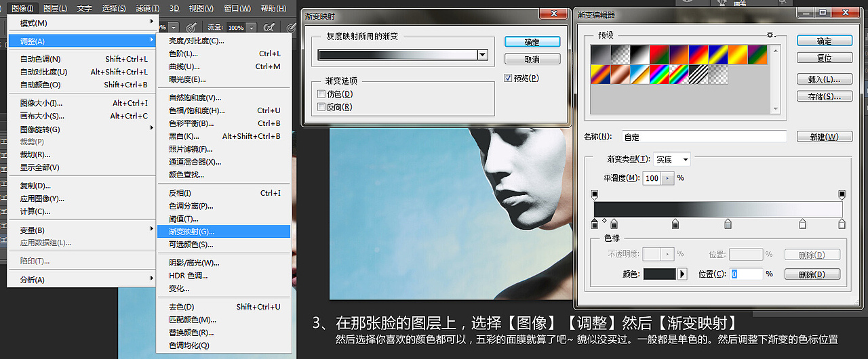Select the transparent stripes gradient preset
Viewport: 868px width, 359px height.
699,75
